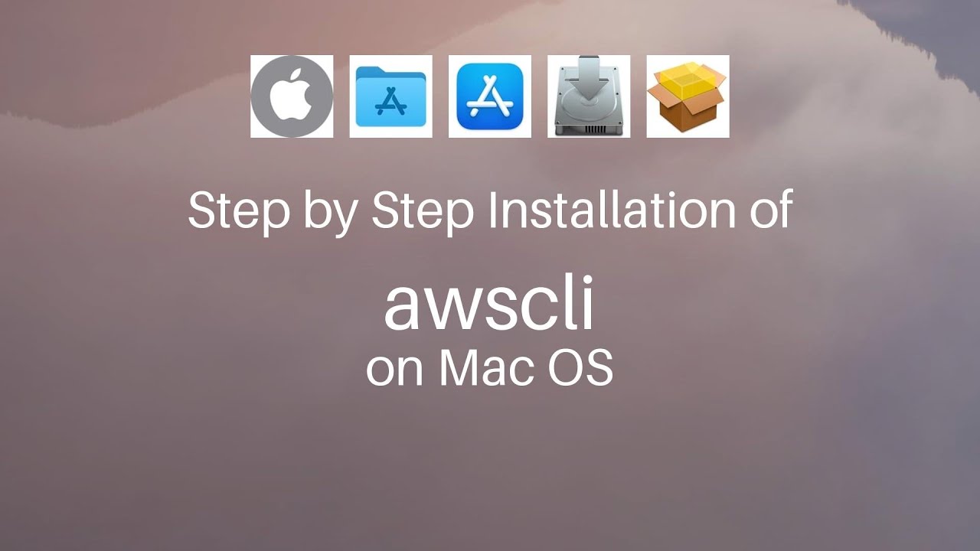This screenshot has width=980, height=551.
Task: Click the word 'of' ending the heading
Action: (764, 208)
